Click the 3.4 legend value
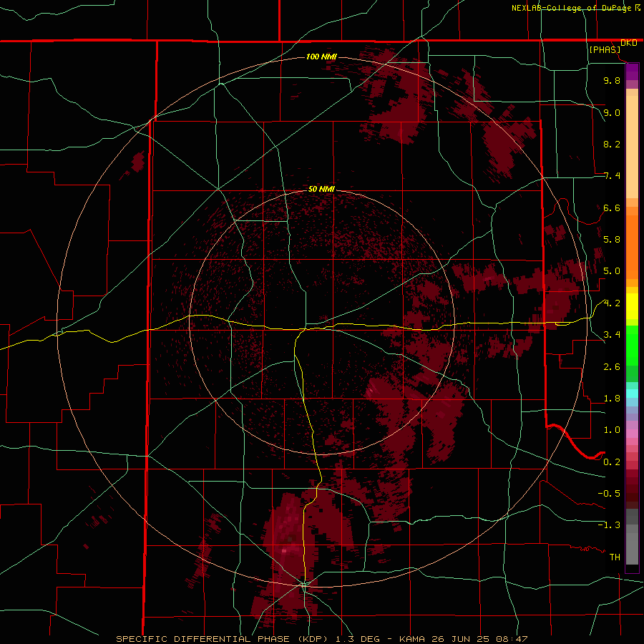This screenshot has height=644, width=644. [x=612, y=335]
